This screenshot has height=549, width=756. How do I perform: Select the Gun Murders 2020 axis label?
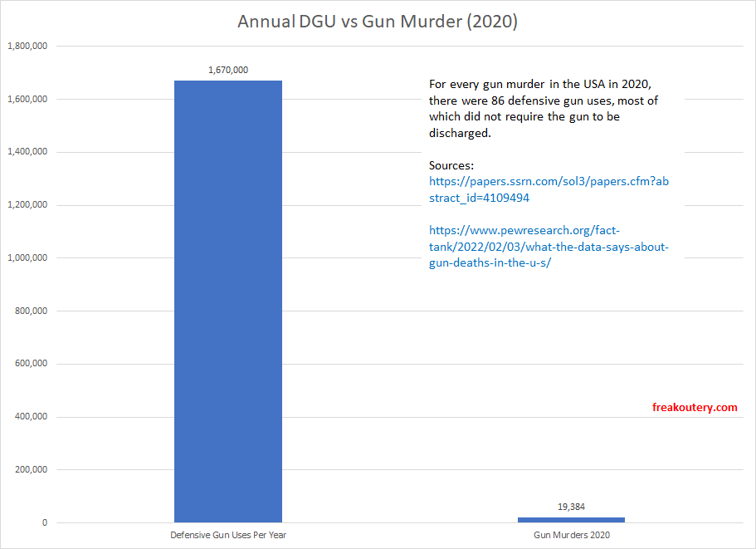(571, 535)
